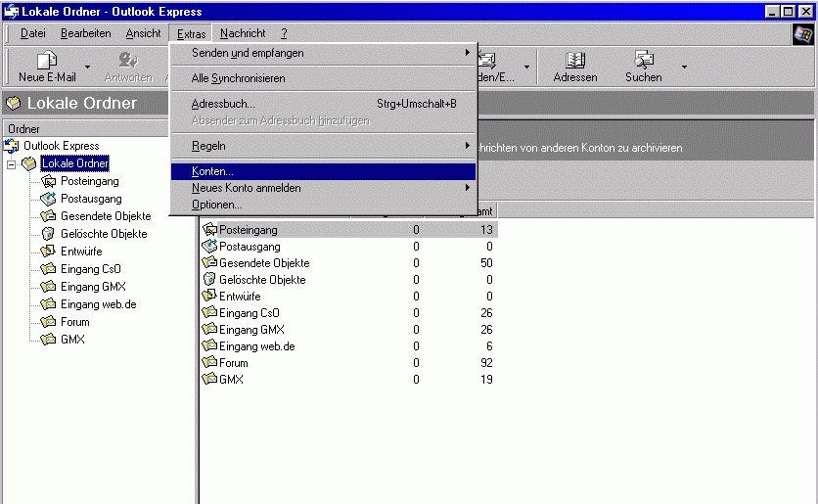Click the Entwürfe icon in folder tree
This screenshot has height=504, width=818.
pyautogui.click(x=49, y=252)
